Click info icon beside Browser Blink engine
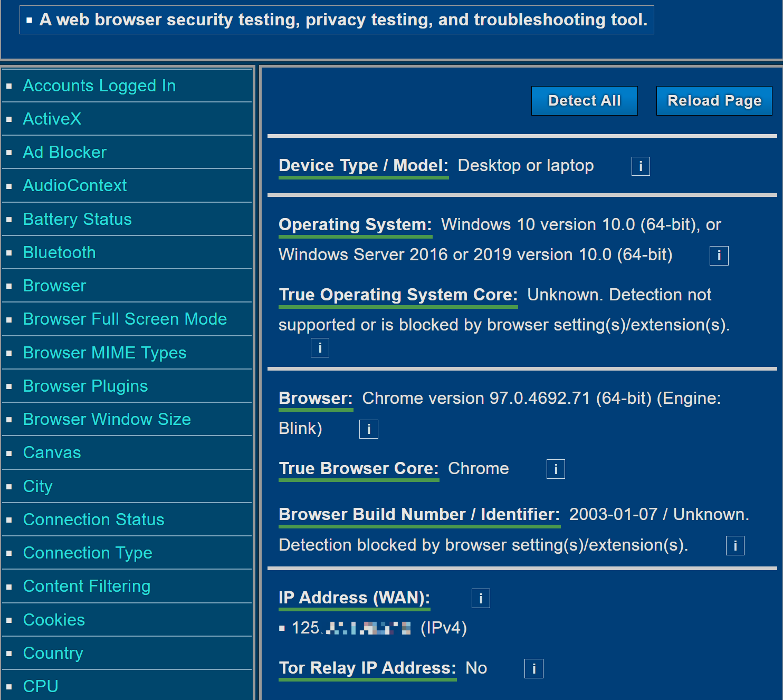 pos(369,429)
